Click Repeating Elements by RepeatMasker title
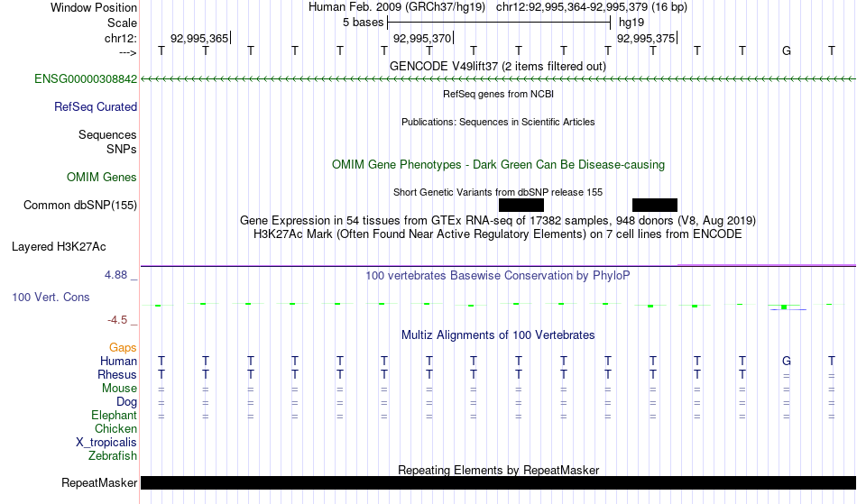Screen dimensions: 857x504 (499, 470)
